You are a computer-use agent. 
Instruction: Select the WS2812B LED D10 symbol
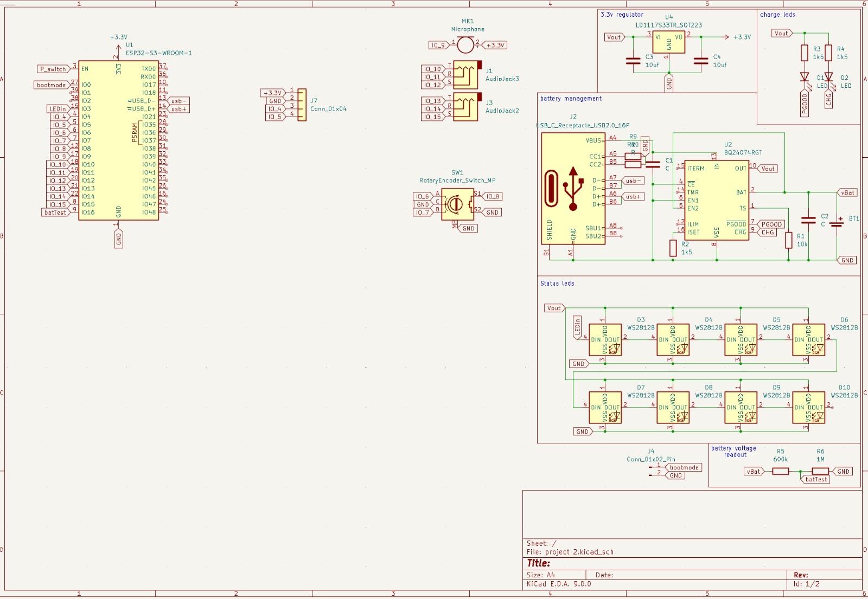tap(808, 408)
